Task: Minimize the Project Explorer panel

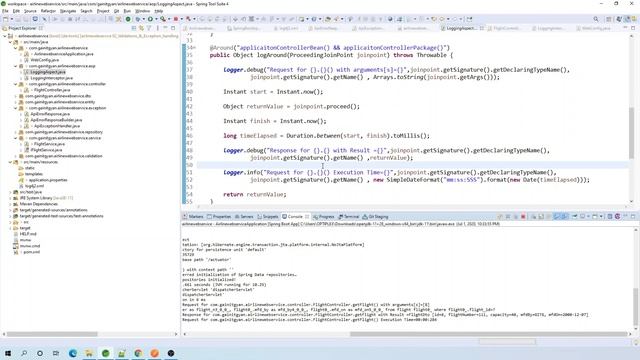Action: 165,28
